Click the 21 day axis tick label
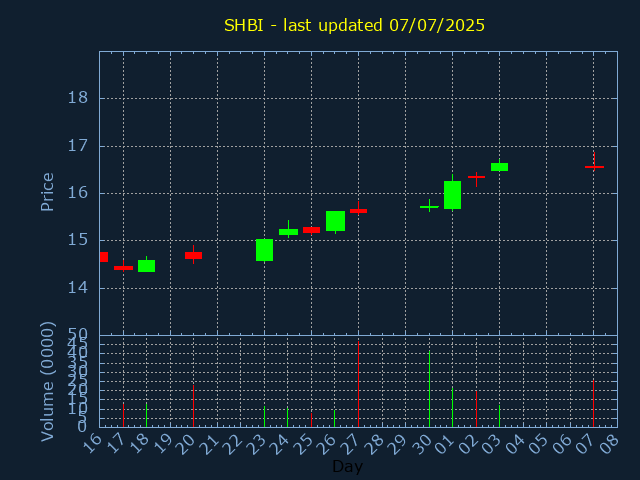The image size is (640, 480). 210,443
